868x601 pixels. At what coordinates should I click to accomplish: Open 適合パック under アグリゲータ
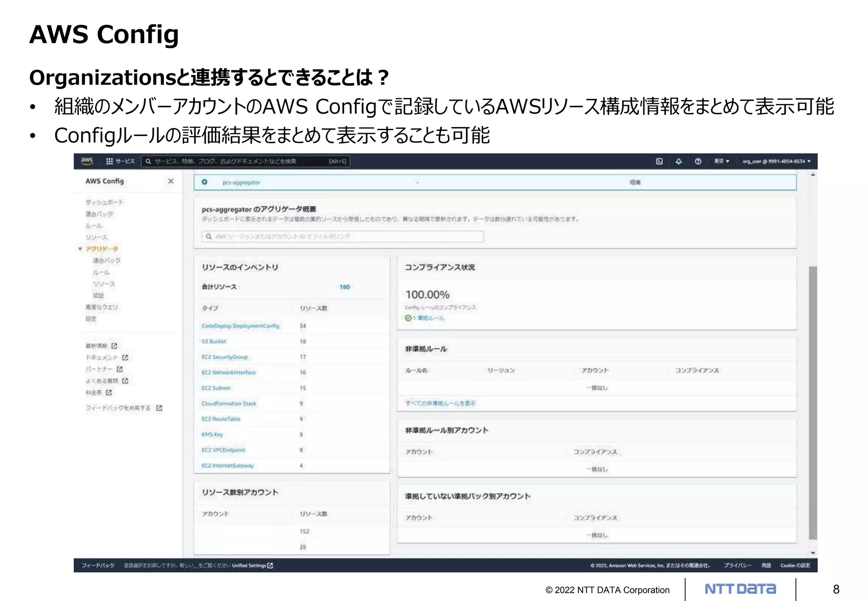[107, 260]
